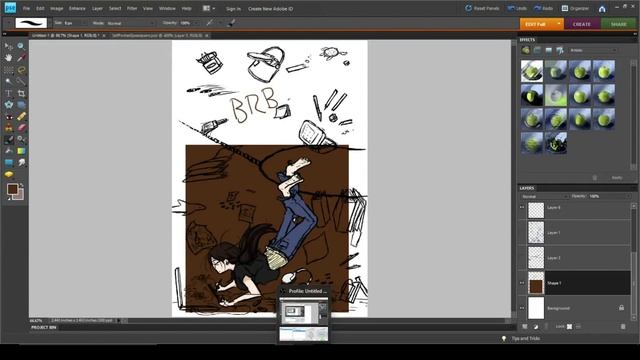This screenshot has width=640, height=360.
Task: Open the Filter menu
Action: (x=132, y=8)
